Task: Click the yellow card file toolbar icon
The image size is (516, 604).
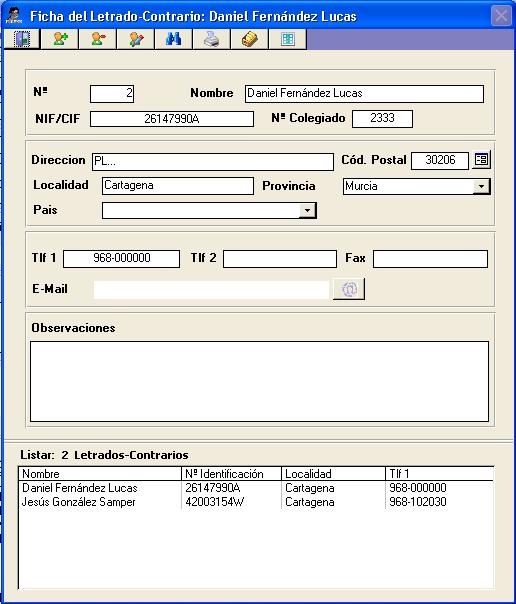Action: 250,39
